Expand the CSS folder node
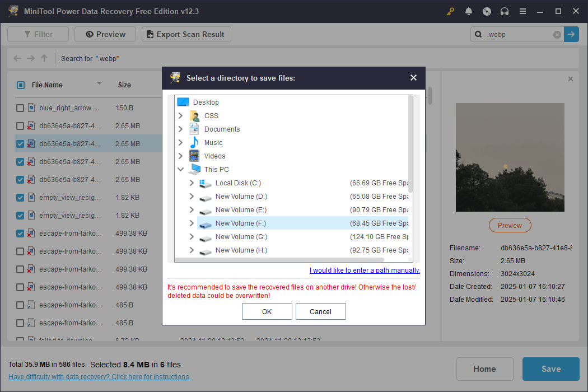 pyautogui.click(x=181, y=115)
